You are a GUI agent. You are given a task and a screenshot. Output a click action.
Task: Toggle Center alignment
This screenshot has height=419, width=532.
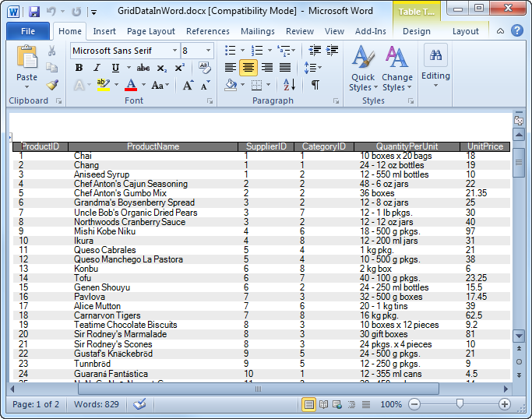click(248, 68)
